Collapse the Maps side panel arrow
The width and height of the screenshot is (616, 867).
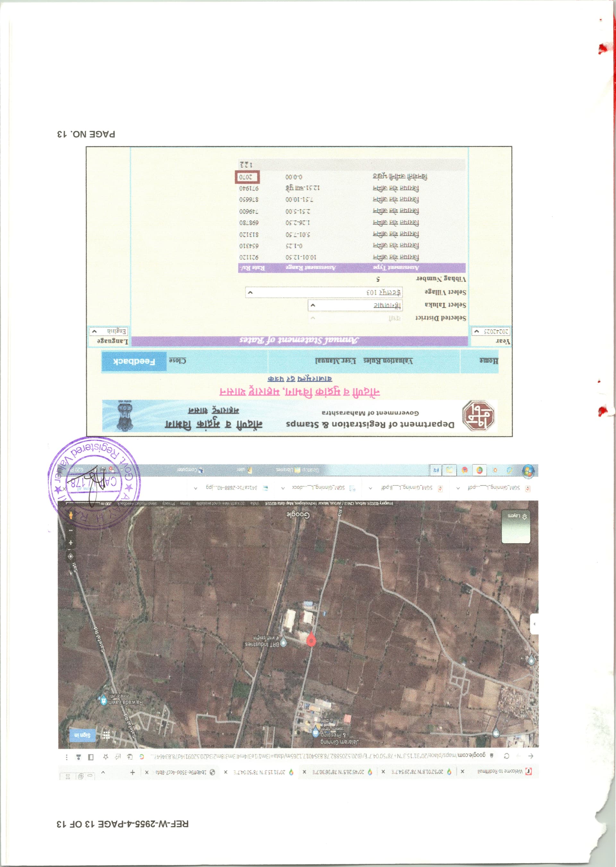click(x=534, y=624)
